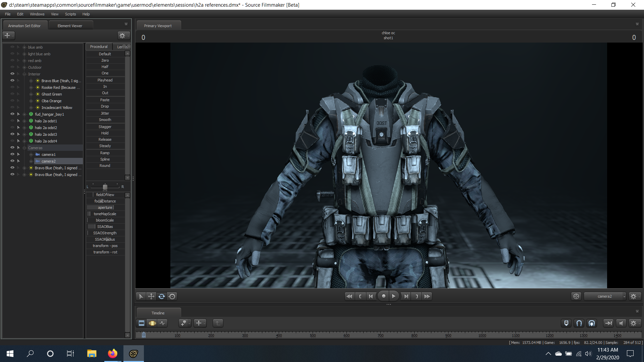Switch to the Element Viewer tab
This screenshot has width=644, height=362.
(70, 26)
